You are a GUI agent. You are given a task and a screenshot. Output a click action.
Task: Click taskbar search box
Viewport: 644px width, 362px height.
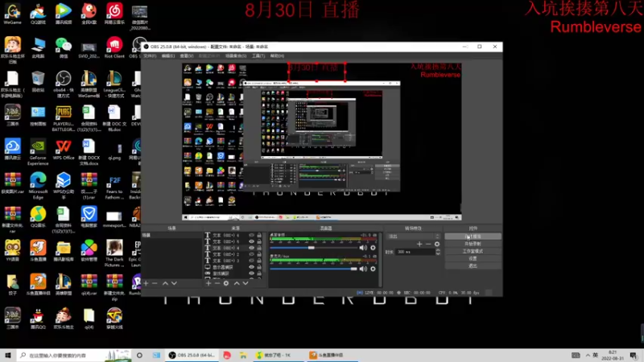(x=74, y=355)
